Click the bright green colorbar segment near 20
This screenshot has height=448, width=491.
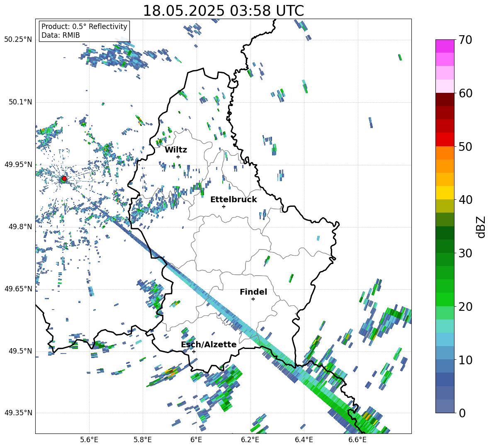coord(445,299)
